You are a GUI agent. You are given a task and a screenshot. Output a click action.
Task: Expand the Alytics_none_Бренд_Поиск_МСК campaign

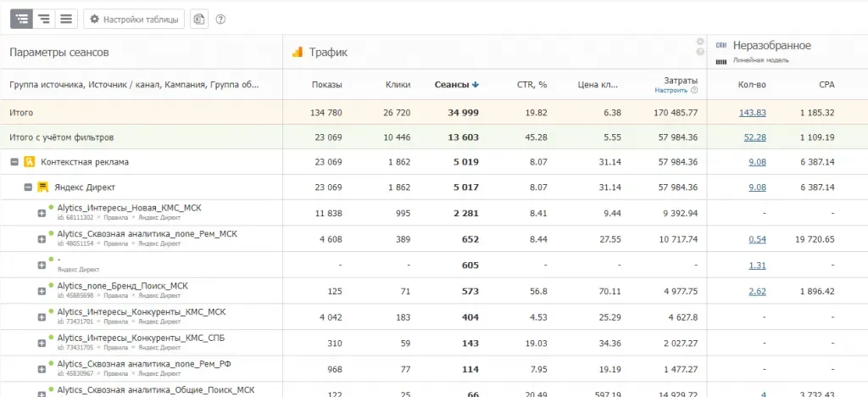42,291
